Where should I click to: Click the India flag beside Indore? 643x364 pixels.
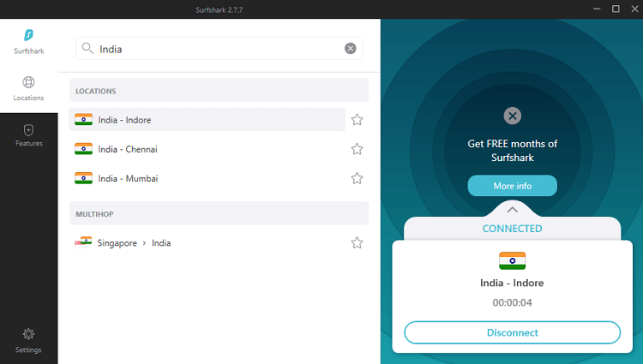(x=83, y=120)
